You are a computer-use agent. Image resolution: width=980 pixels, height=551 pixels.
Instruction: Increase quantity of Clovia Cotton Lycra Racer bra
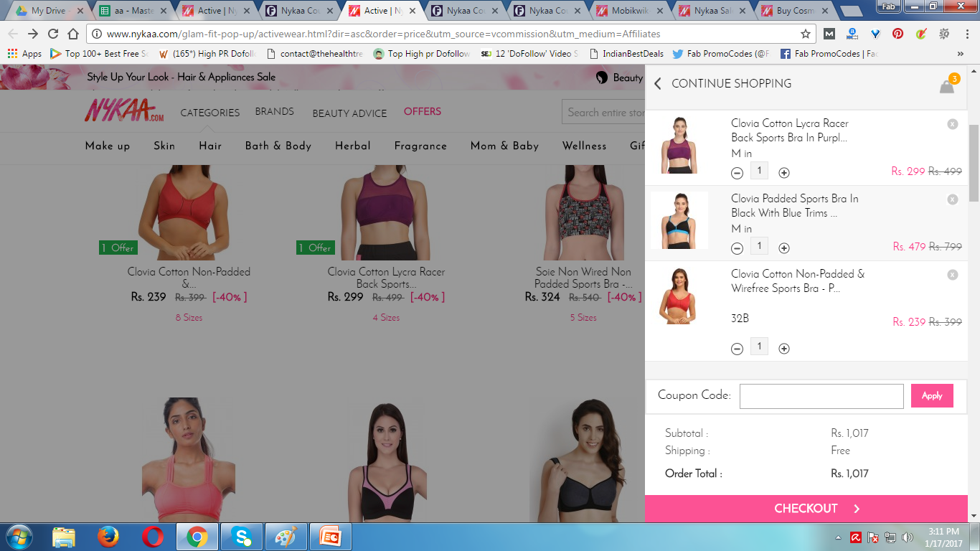pos(784,173)
